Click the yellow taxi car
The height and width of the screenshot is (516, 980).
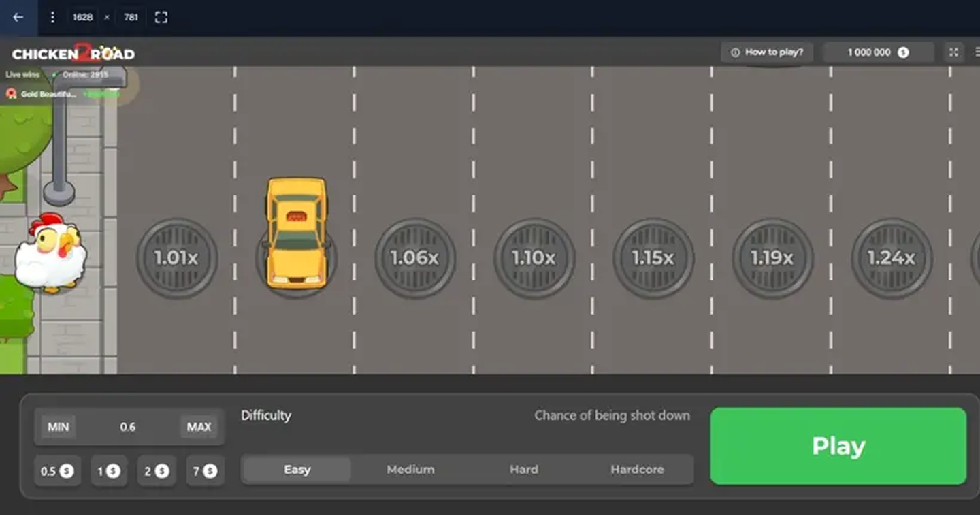pos(296,233)
